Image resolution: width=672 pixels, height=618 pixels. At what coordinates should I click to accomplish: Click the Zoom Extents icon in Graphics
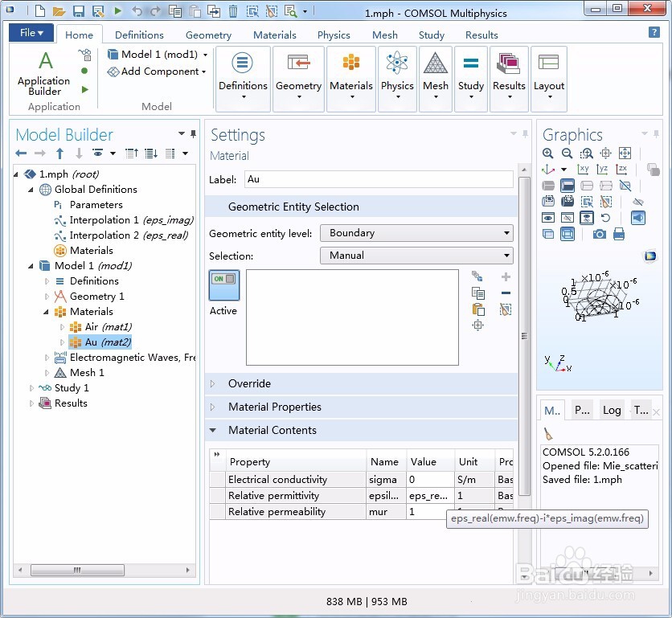pyautogui.click(x=625, y=153)
